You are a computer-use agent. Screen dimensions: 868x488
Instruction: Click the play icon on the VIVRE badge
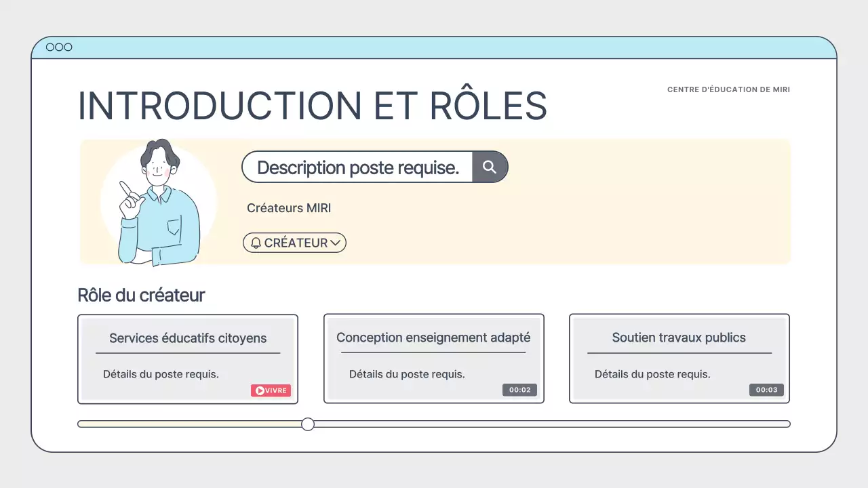tap(260, 390)
